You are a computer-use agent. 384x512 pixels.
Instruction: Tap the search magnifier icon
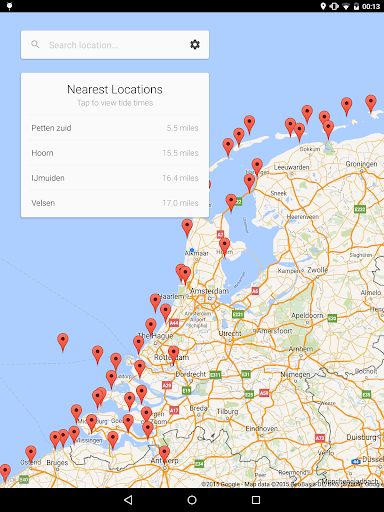point(35,44)
